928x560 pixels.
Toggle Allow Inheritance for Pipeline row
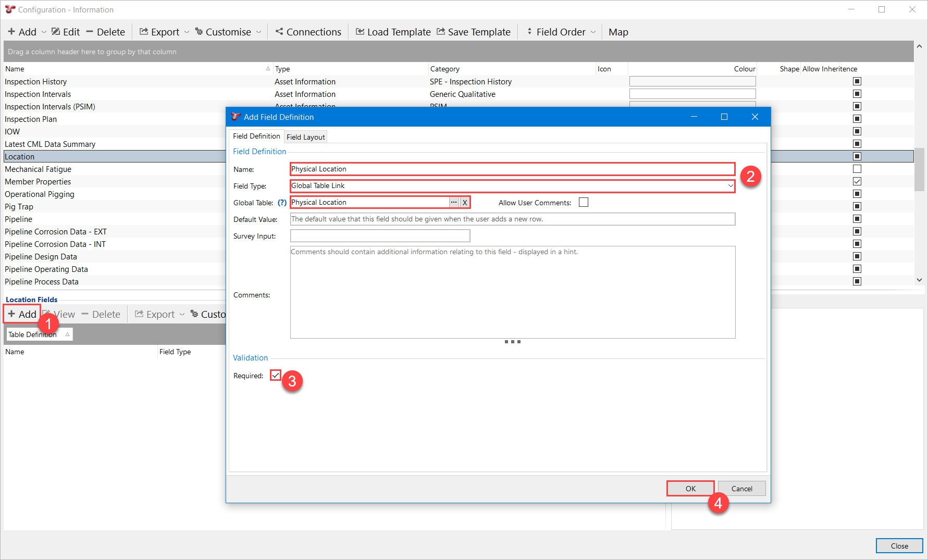(x=857, y=219)
